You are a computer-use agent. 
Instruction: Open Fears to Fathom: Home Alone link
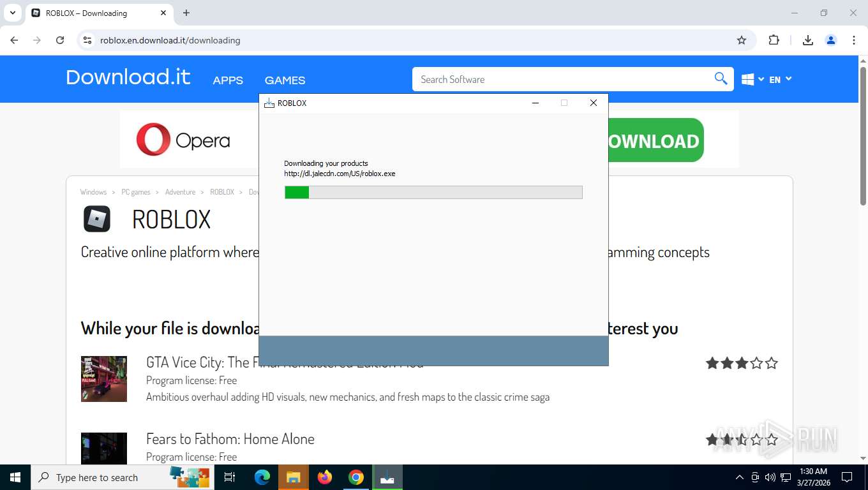[230, 439]
